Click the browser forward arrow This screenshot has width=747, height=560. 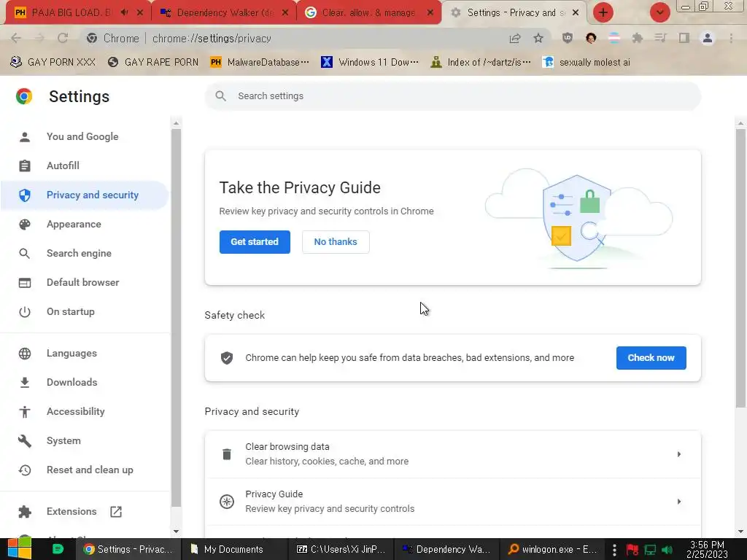39,38
